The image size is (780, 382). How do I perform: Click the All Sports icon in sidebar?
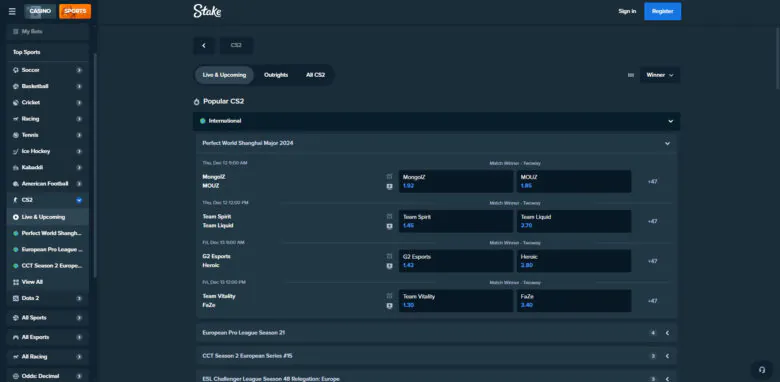(x=16, y=318)
